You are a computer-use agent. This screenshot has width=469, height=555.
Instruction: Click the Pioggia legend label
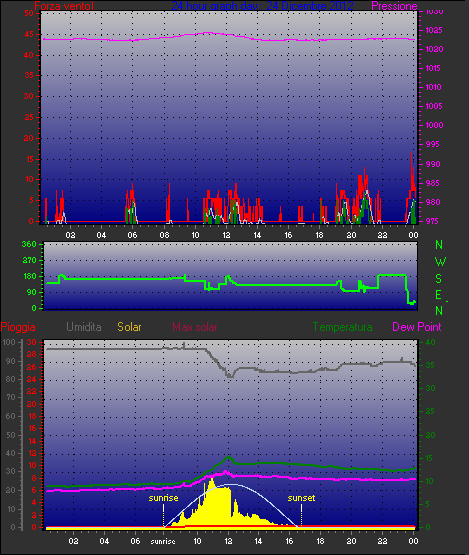coord(18,327)
